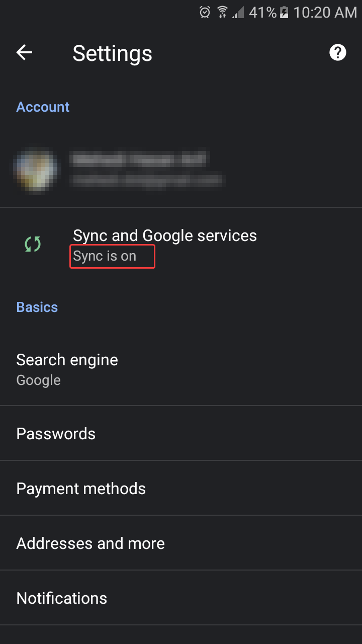Tap the battery icon in status bar
Viewport: 362px width, 644px height.
(x=284, y=12)
